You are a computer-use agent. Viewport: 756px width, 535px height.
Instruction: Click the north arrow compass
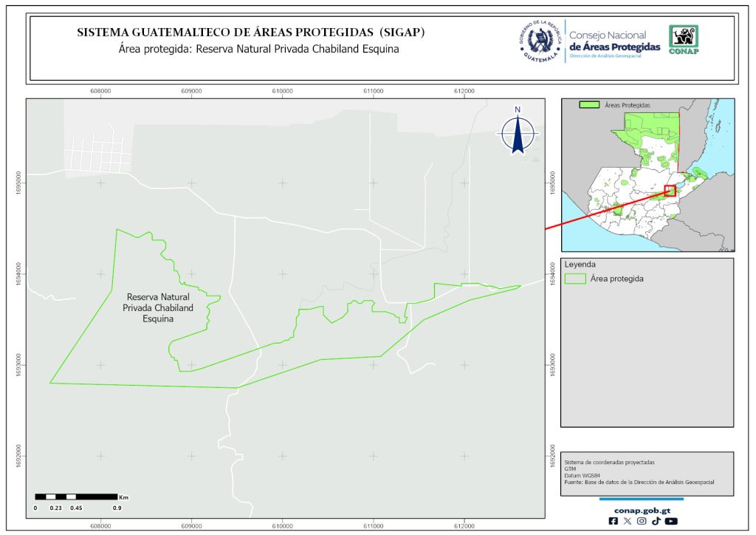point(518,132)
